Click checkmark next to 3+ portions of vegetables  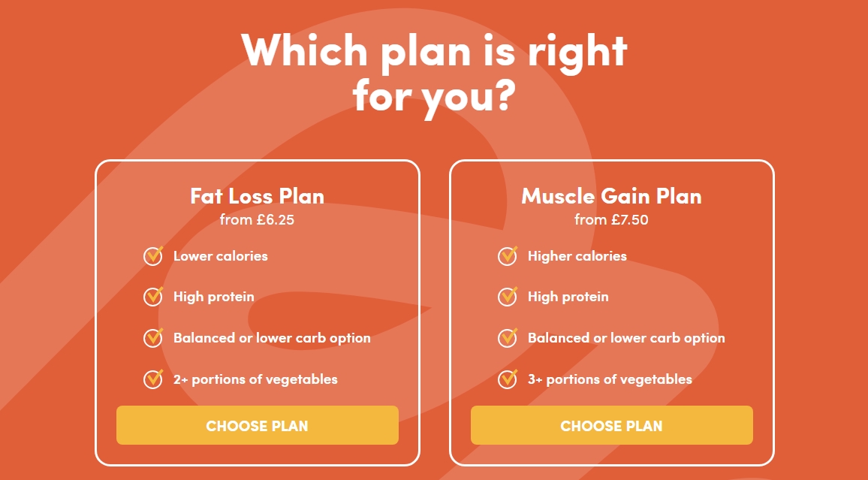(508, 379)
